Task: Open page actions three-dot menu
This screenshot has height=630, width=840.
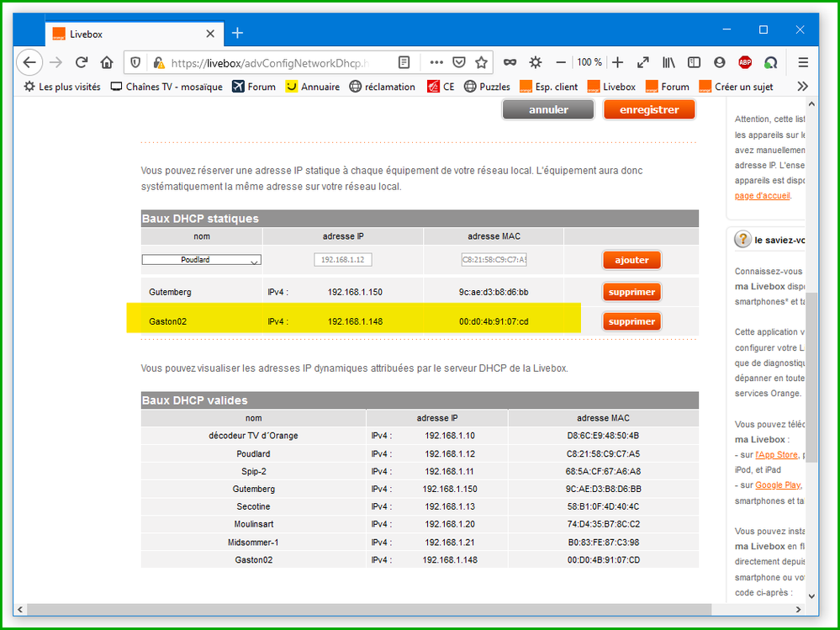Action: [436, 62]
